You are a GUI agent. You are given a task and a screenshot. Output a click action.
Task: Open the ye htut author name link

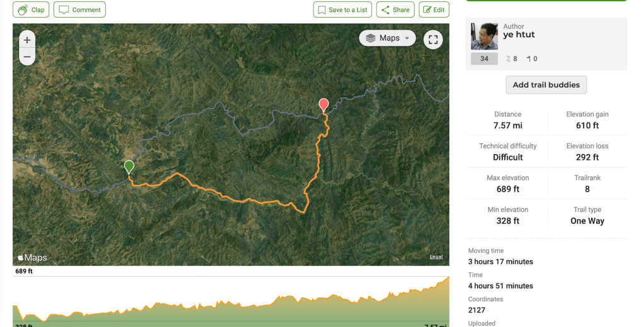[x=519, y=35]
